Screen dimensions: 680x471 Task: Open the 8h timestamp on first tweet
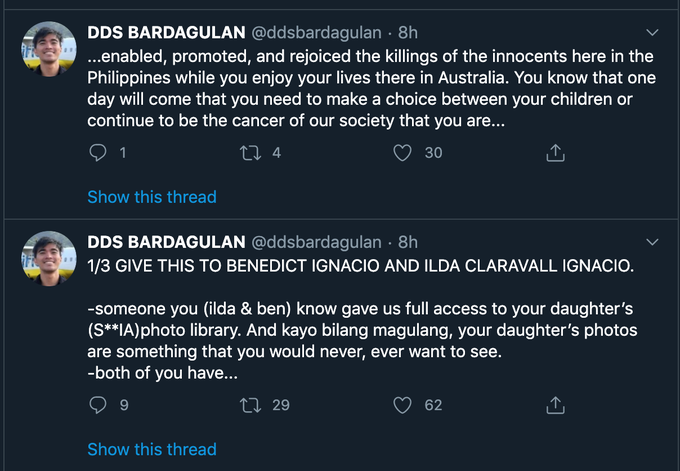[408, 33]
